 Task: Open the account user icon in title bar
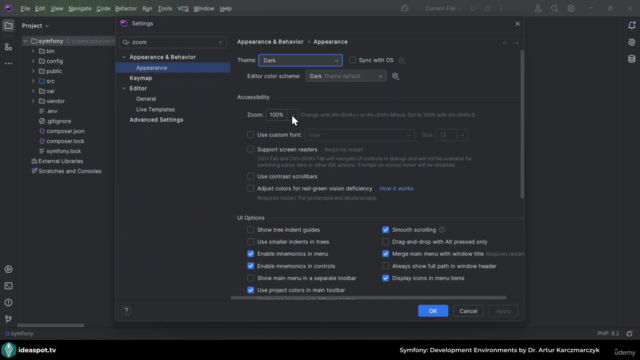tap(538, 9)
